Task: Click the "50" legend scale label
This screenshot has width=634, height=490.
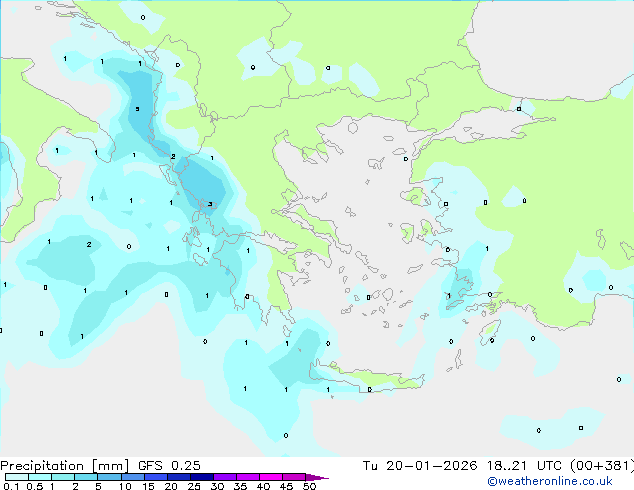Action: 309,486
